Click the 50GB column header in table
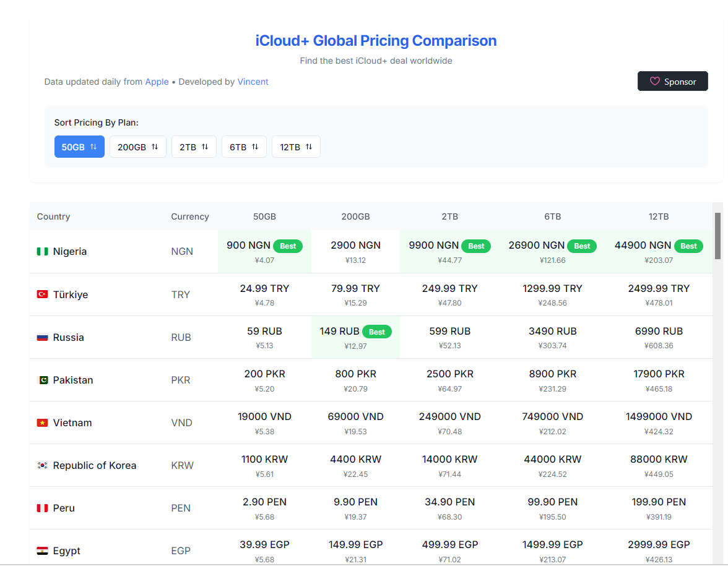Image resolution: width=728 pixels, height=566 pixels. pos(265,217)
